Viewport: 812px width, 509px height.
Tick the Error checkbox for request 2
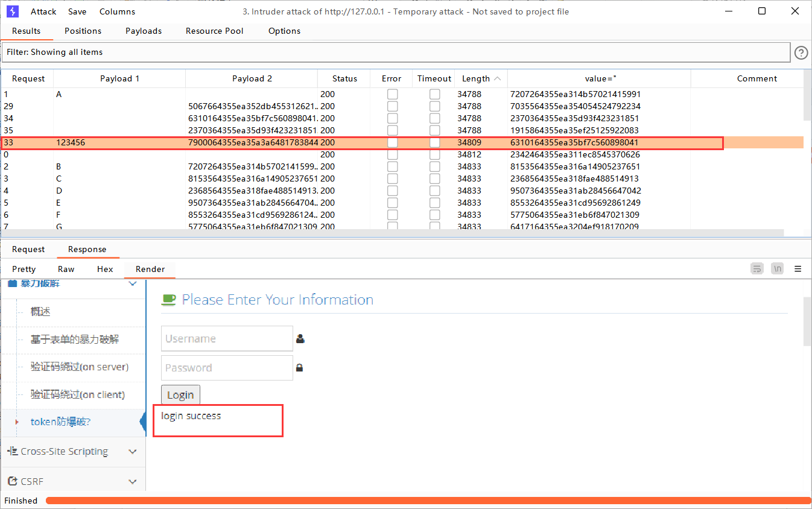point(392,166)
